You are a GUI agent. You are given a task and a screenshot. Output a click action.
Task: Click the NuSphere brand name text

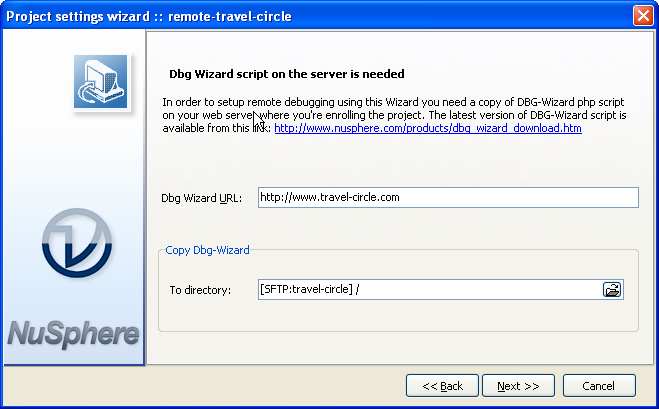(74, 333)
